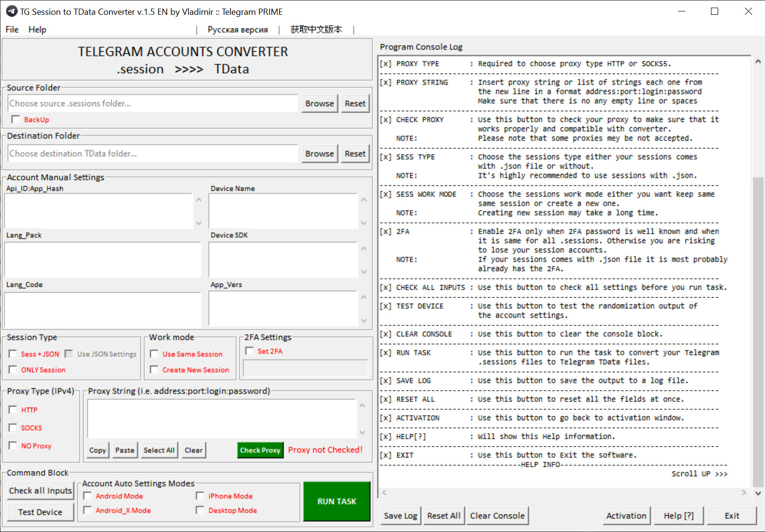Check Use JSON Settings option

click(x=69, y=354)
